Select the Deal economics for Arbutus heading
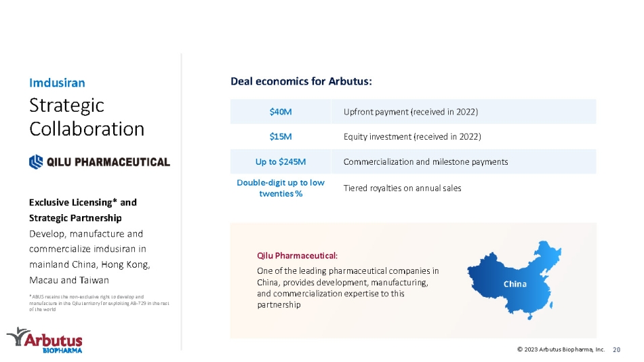Screen dimensions: 644x362 click(x=301, y=81)
